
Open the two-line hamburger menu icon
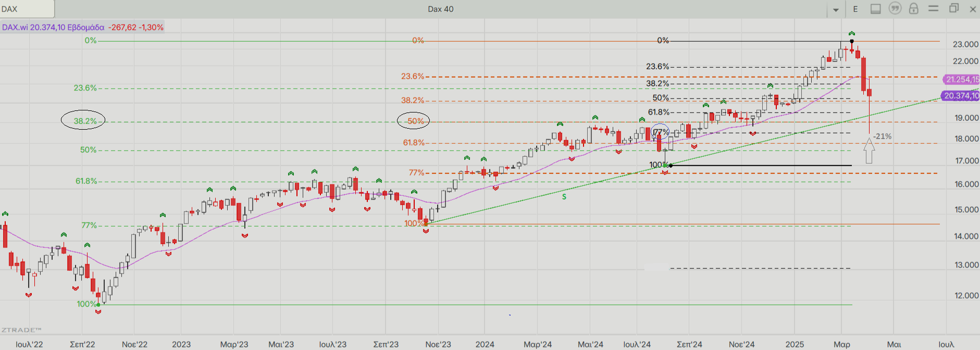click(934, 9)
